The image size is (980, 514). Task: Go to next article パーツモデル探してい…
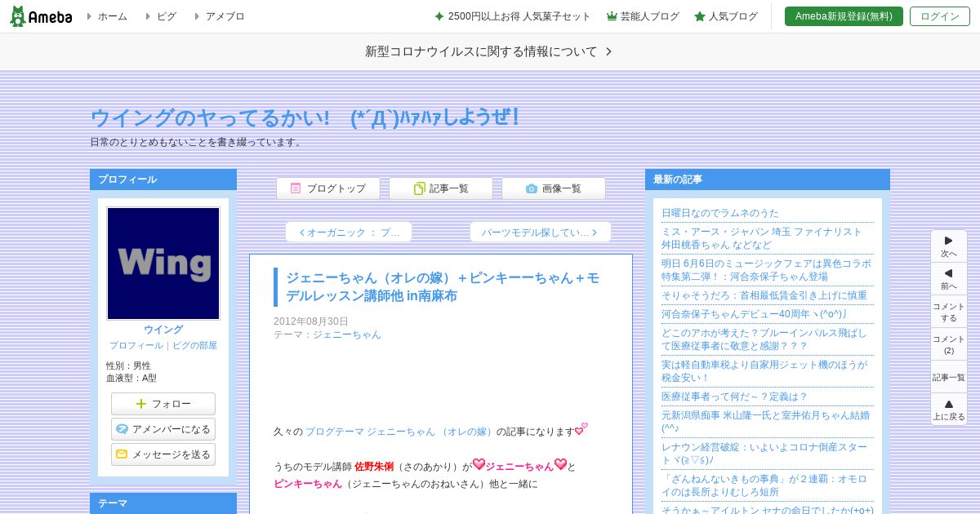point(540,233)
